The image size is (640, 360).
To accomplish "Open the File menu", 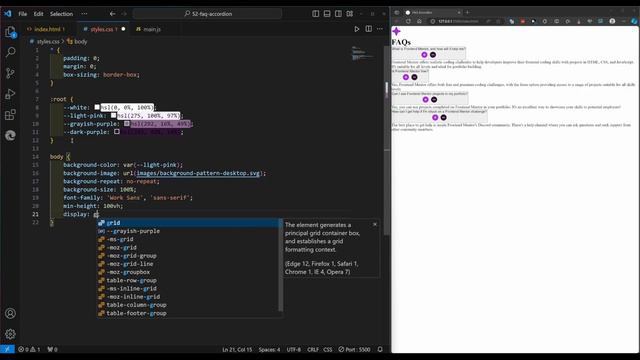I will coord(23,13).
